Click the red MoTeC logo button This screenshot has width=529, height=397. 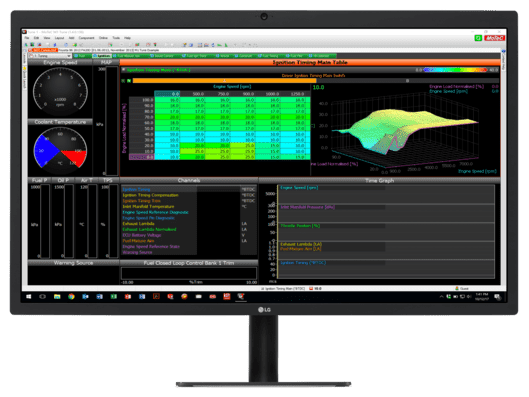point(494,38)
